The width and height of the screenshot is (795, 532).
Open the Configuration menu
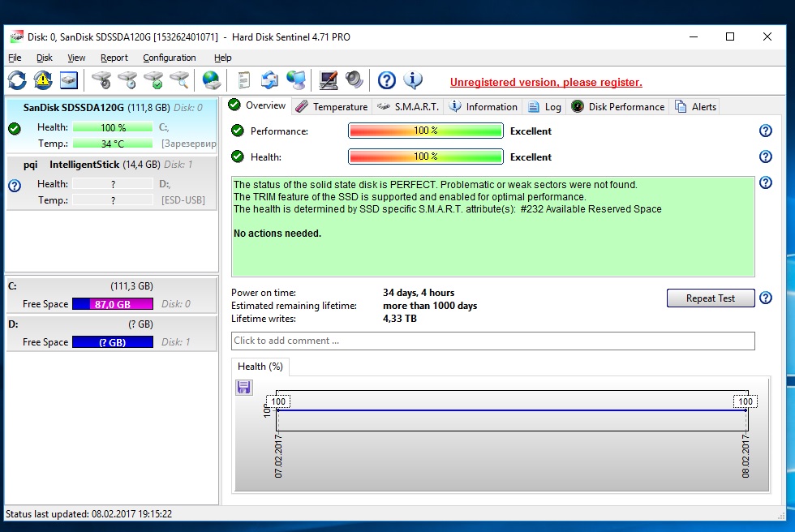click(x=169, y=58)
